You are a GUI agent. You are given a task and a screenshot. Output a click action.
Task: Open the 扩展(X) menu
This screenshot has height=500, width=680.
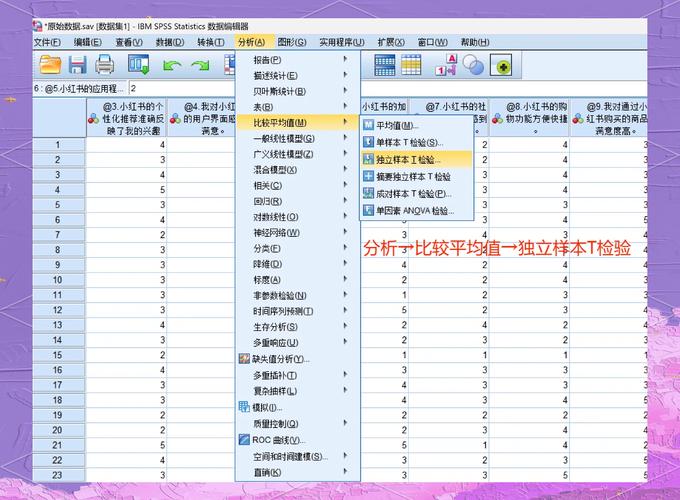[391, 42]
